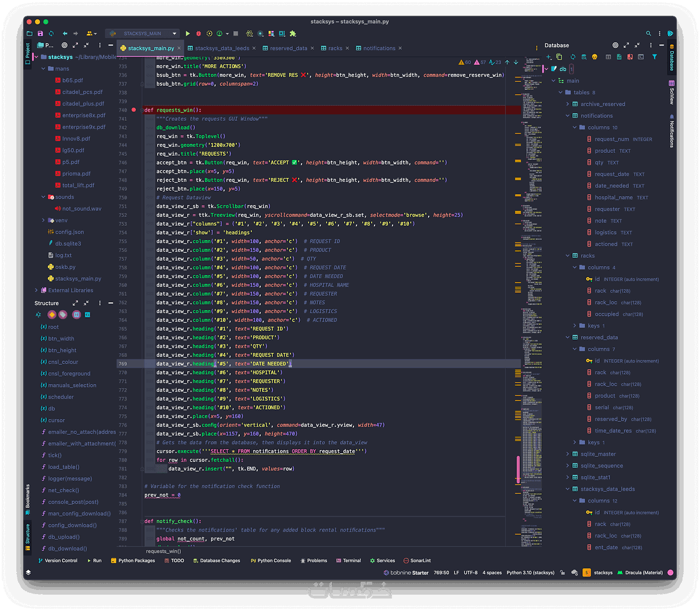Start debugging with the red bug icon

(198, 34)
